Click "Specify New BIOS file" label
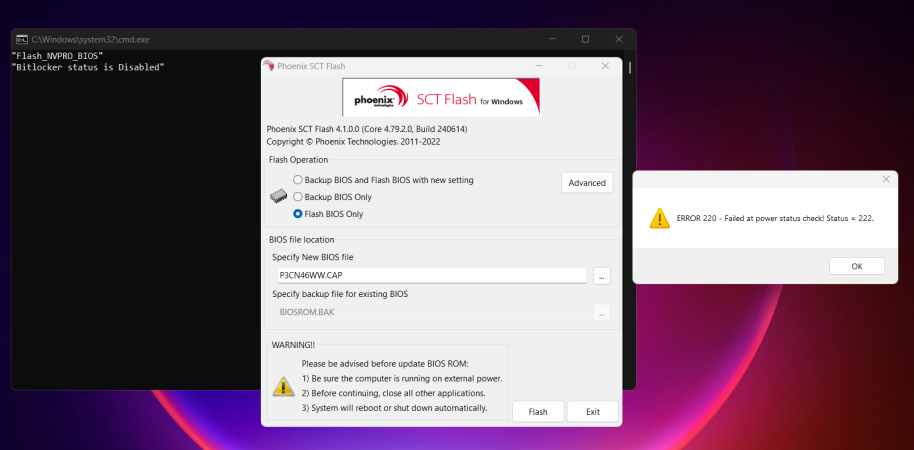 coord(312,257)
